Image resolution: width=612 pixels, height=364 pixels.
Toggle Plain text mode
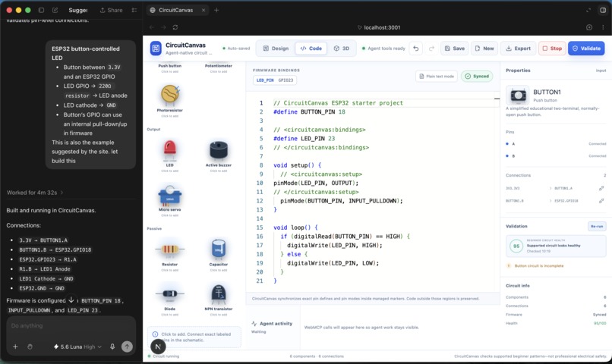(x=437, y=77)
